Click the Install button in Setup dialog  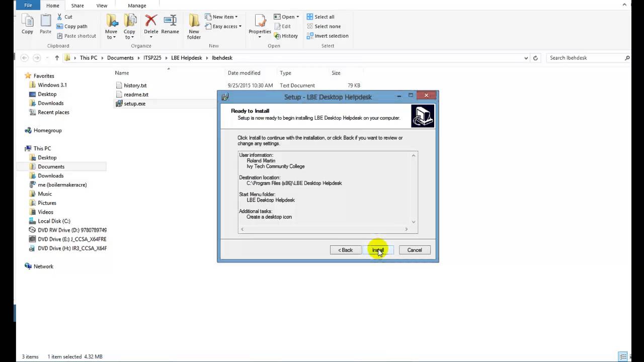(378, 250)
